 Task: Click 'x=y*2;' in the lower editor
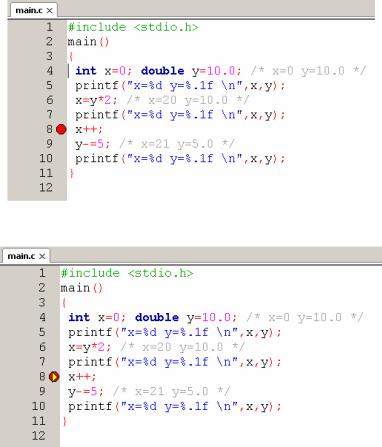pos(90,347)
